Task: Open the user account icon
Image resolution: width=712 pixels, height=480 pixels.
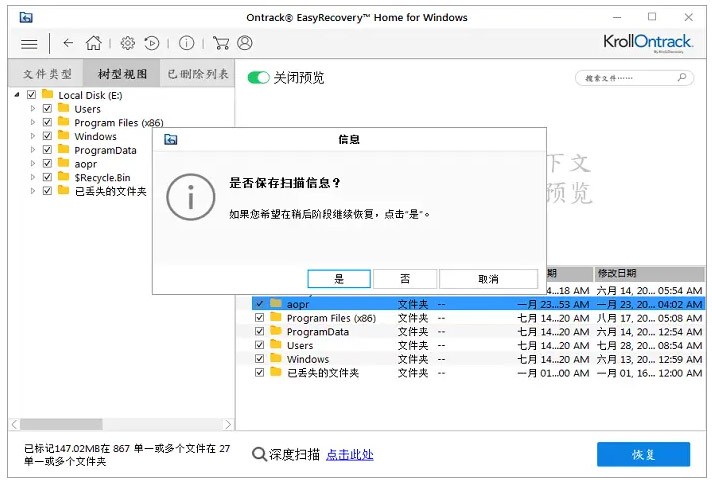Action: tap(245, 43)
